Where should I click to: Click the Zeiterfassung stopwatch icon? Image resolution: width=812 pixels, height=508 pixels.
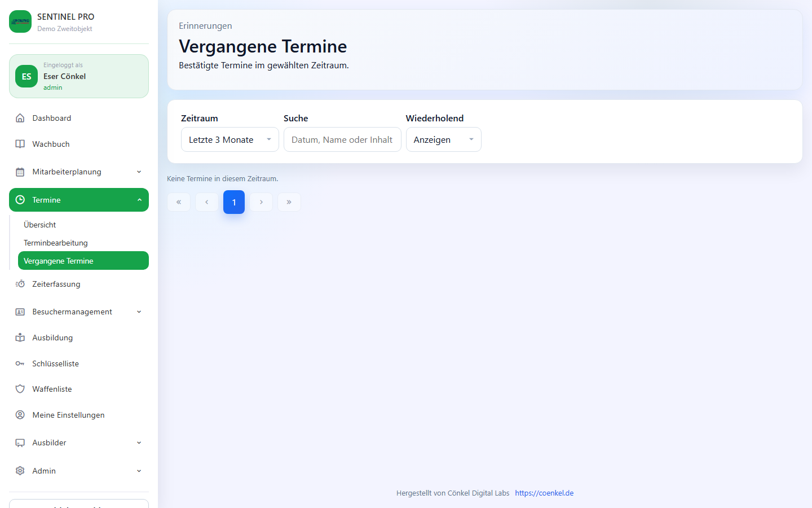tap(20, 284)
